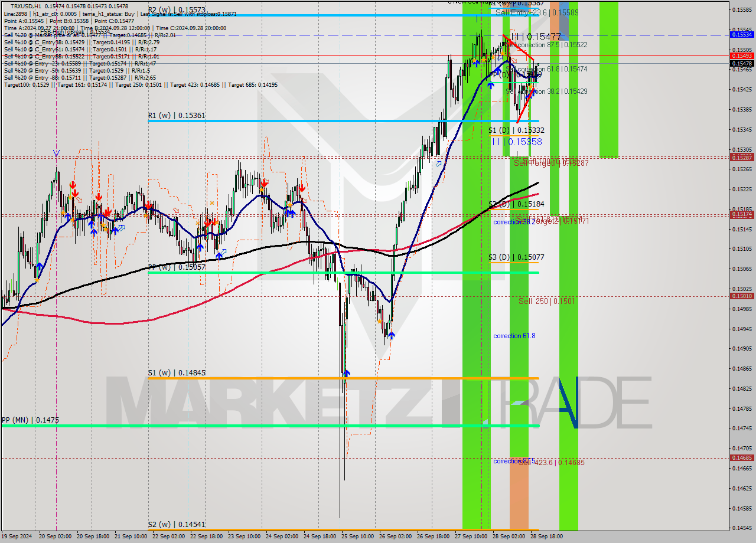Click the black current price tag 0.15478

coord(742,63)
